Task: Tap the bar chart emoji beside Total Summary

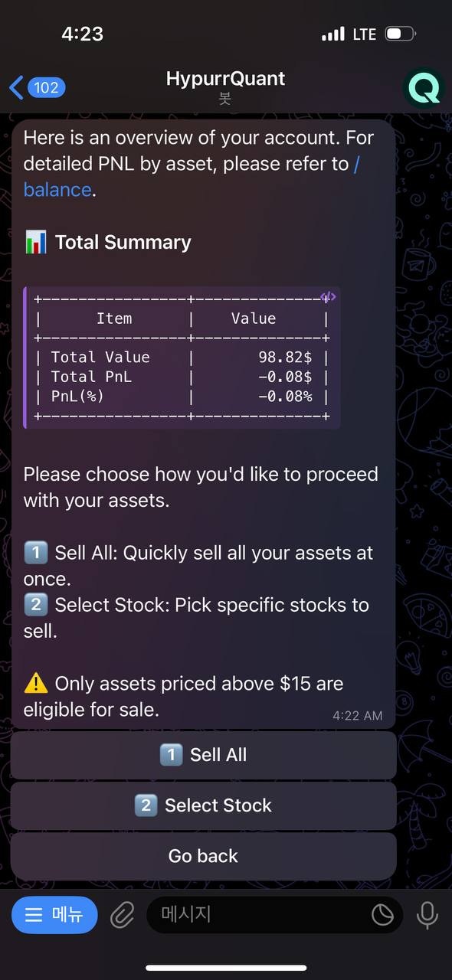Action: [35, 242]
